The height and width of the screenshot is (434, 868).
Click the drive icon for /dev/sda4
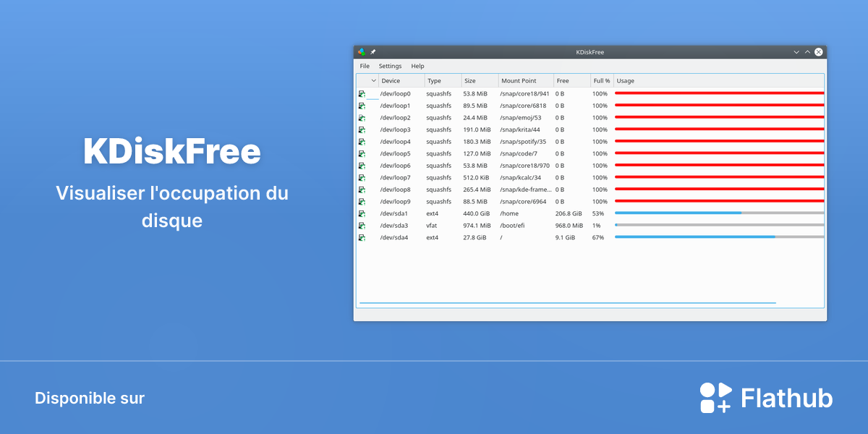click(362, 237)
